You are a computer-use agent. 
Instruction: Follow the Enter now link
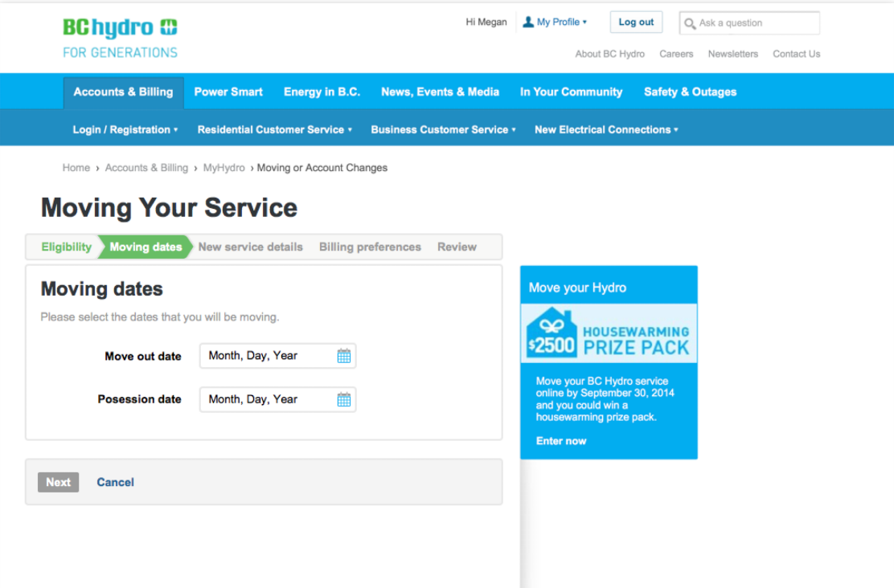561,441
